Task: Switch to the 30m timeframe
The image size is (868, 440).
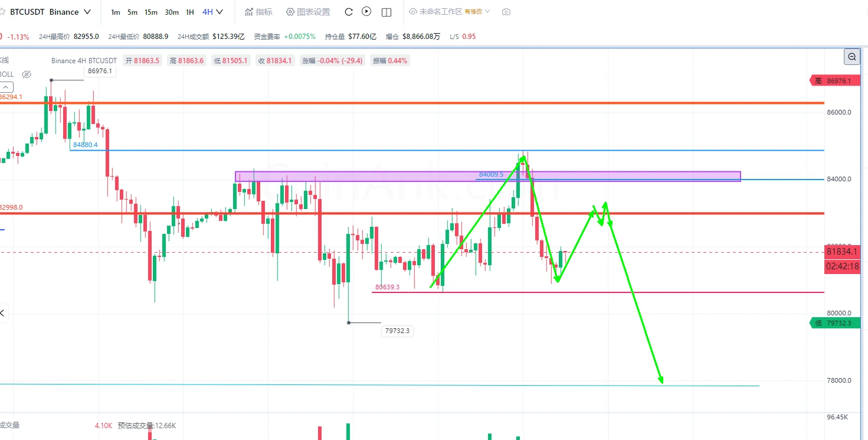Action: pyautogui.click(x=172, y=12)
